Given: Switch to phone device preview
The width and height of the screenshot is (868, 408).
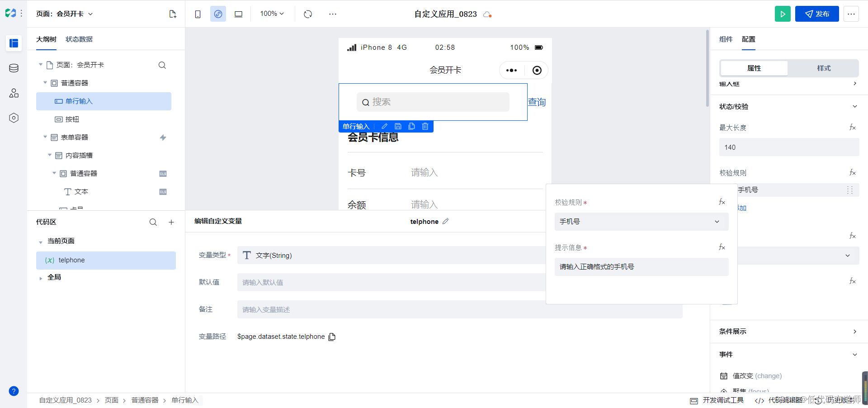Looking at the screenshot, I should click(198, 14).
